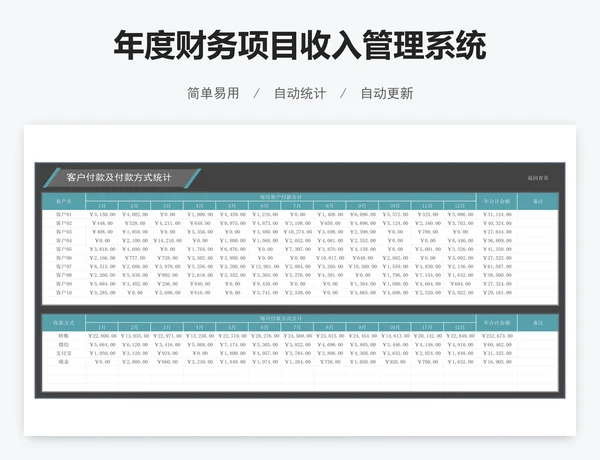600x460 pixels.
Task: Click the empty 备注 cell for 客户01
Action: coord(538,214)
